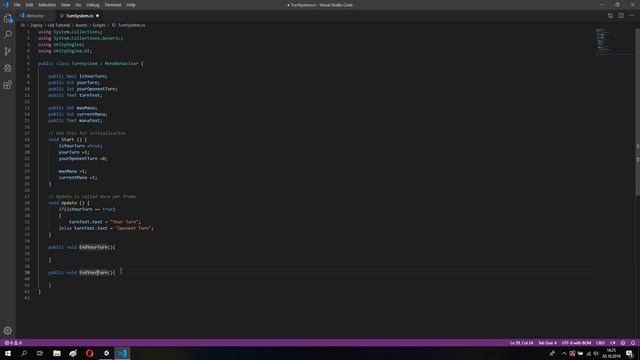The height and width of the screenshot is (360, 640).
Task: Launch File Explorer from the taskbar
Action: [57, 353]
